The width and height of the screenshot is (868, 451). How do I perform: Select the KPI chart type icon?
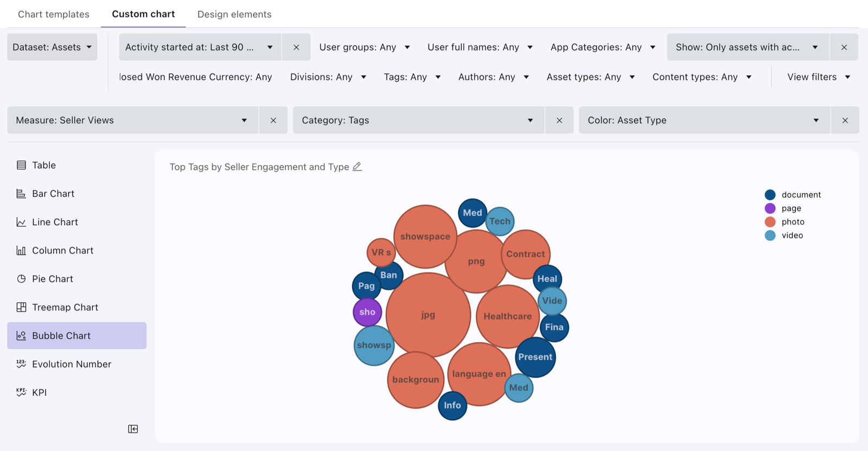(21, 392)
